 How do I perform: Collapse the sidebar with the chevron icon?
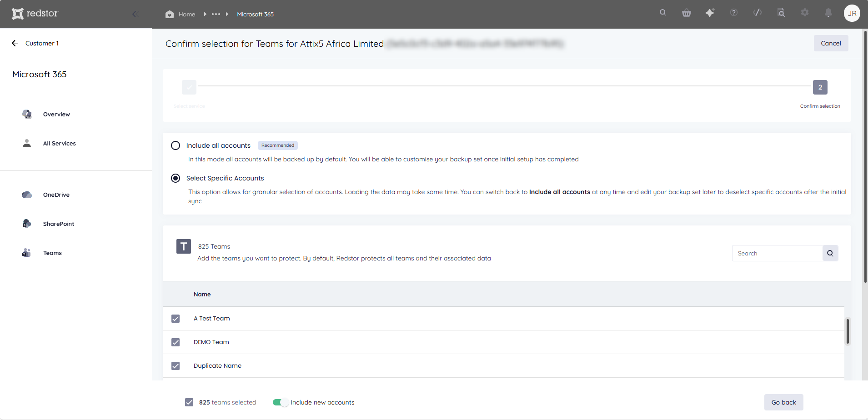135,14
